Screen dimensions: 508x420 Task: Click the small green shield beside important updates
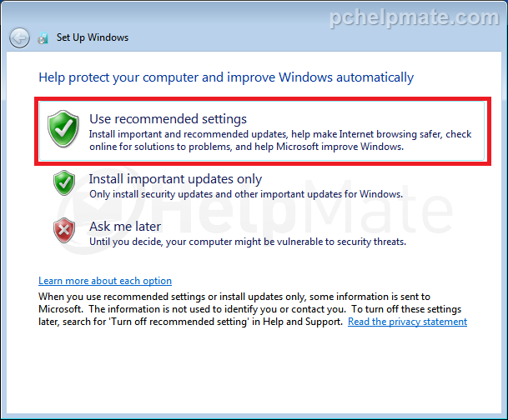[64, 182]
